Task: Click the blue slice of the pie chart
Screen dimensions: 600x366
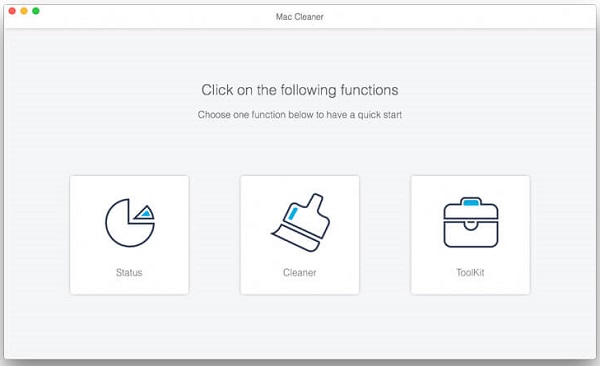Action: pyautogui.click(x=146, y=213)
